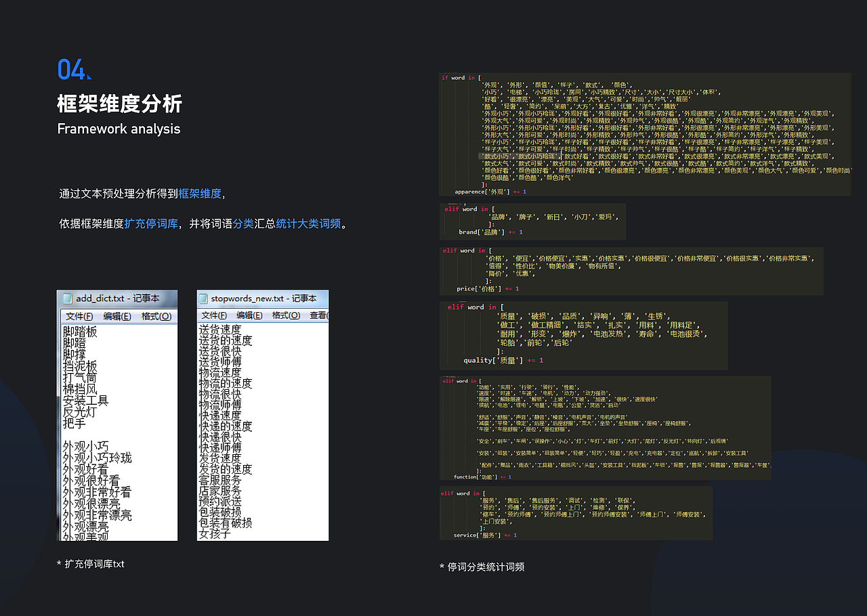Click the line 送货师傅 in stopwords_new.txt
The image size is (867, 616).
tap(219, 362)
